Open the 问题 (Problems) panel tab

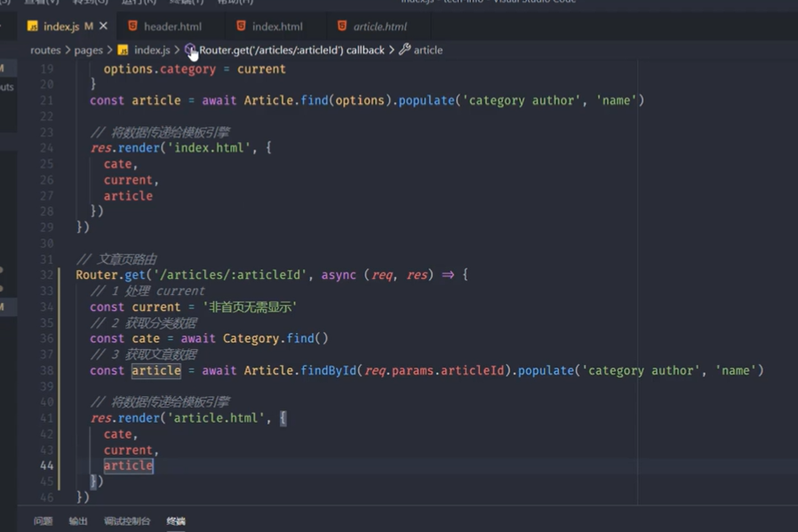pos(43,521)
